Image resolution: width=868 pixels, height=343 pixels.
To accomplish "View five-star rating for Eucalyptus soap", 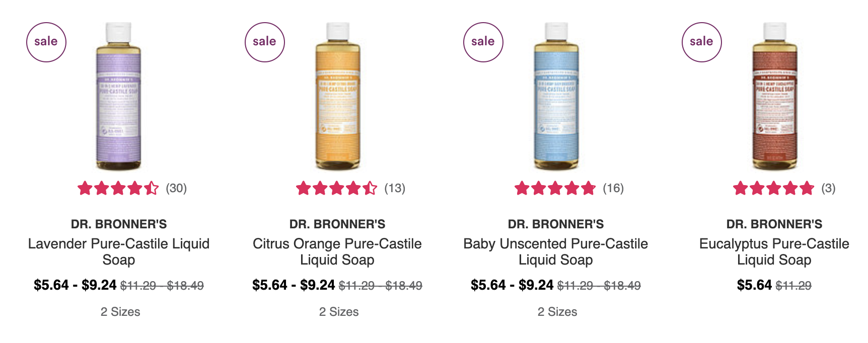I will pos(774,189).
